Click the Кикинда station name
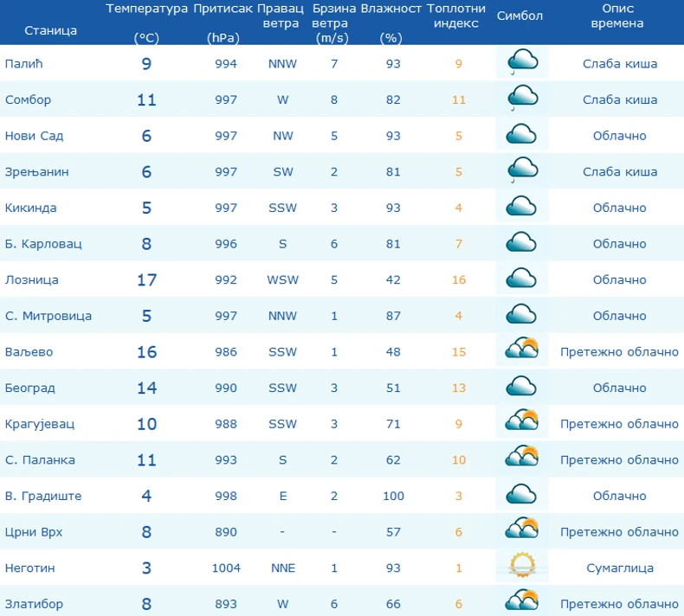This screenshot has width=684, height=616. click(x=31, y=208)
